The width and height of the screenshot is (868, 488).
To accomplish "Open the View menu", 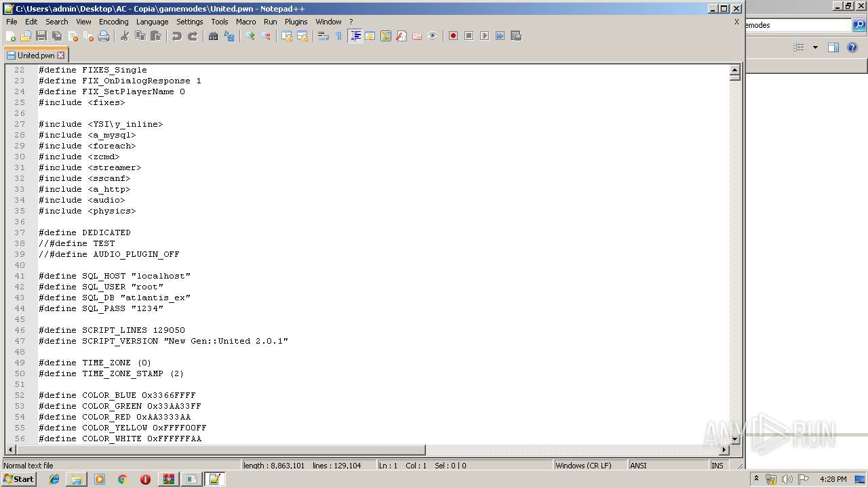I will click(x=83, y=22).
